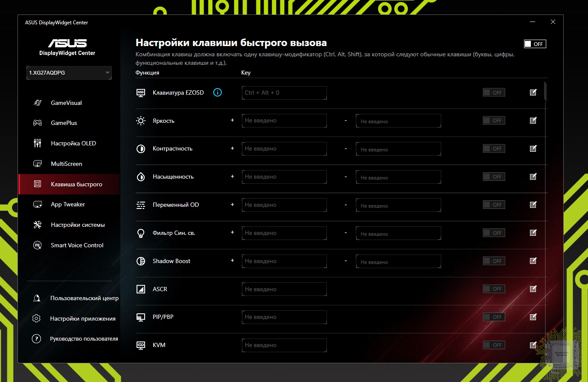
Task: Click the GameVisual sidebar icon
Action: 38,103
